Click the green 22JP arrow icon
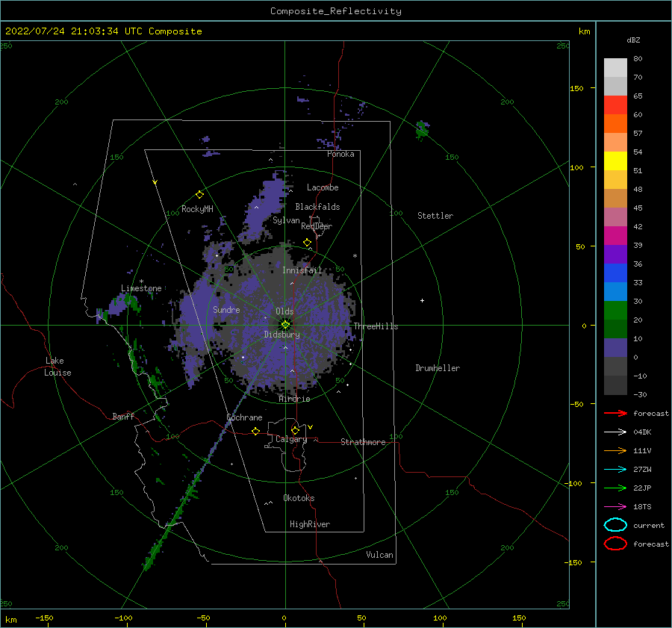672x628 pixels. tap(615, 488)
